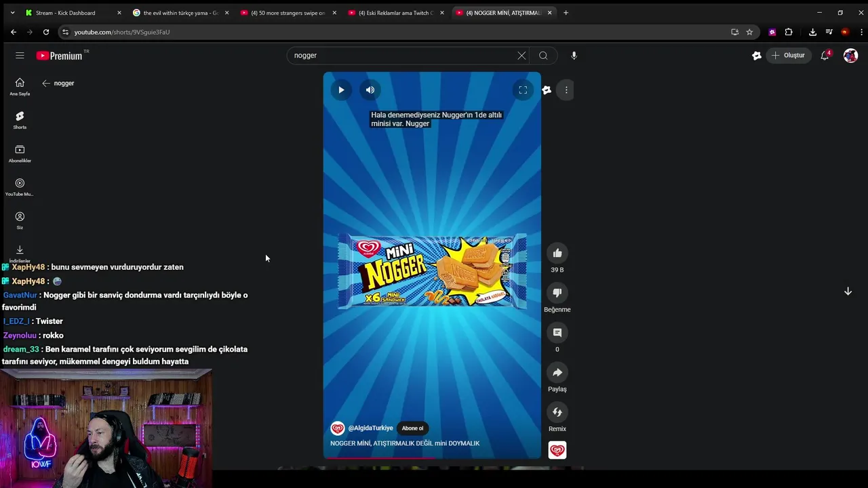Click the youtube.com address bar
This screenshot has width=868, height=488.
point(393,32)
